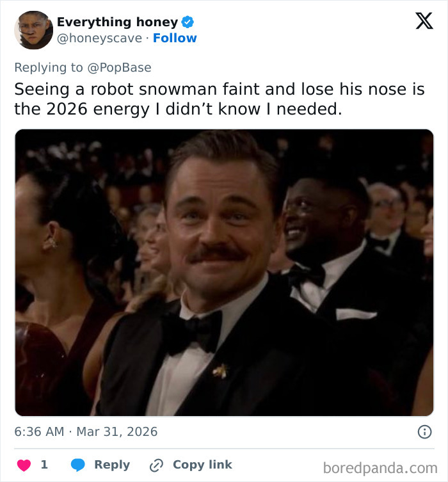Screen dimensions: 448x482
Task: Click the Reply text label
Action: (x=111, y=465)
